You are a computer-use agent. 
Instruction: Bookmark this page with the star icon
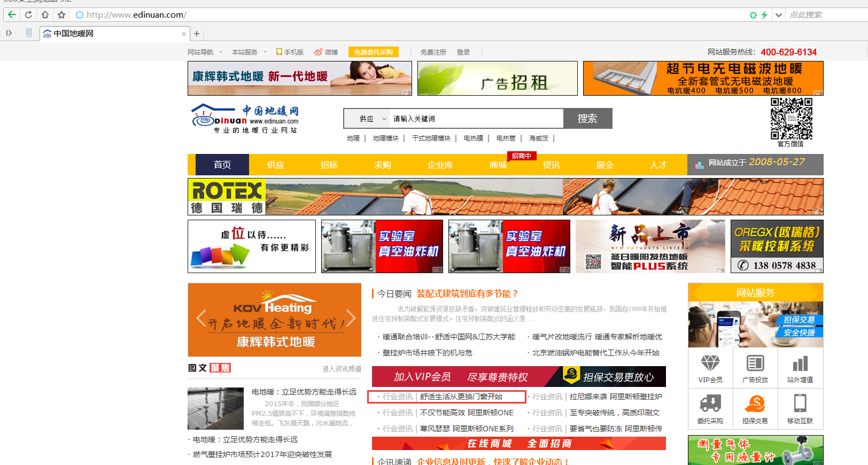61,14
